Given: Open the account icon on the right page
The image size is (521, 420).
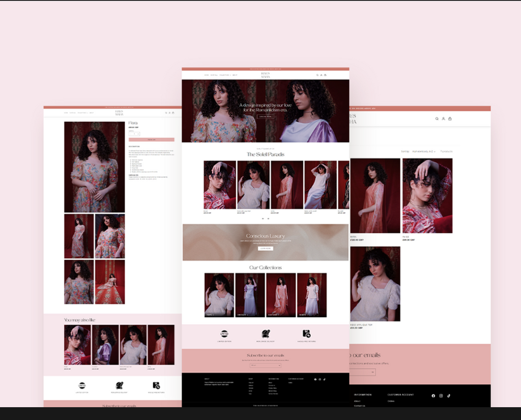Looking at the screenshot, I should pyautogui.click(x=443, y=119).
